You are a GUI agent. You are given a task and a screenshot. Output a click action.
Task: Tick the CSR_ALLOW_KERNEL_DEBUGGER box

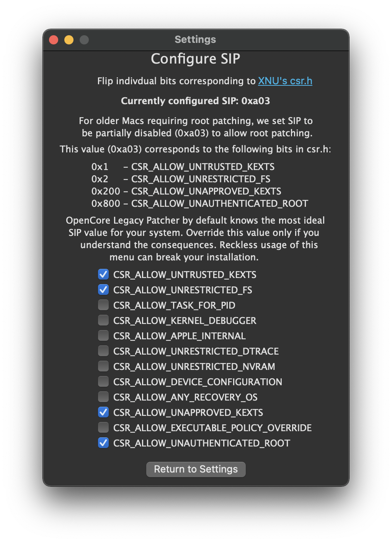[x=103, y=321]
